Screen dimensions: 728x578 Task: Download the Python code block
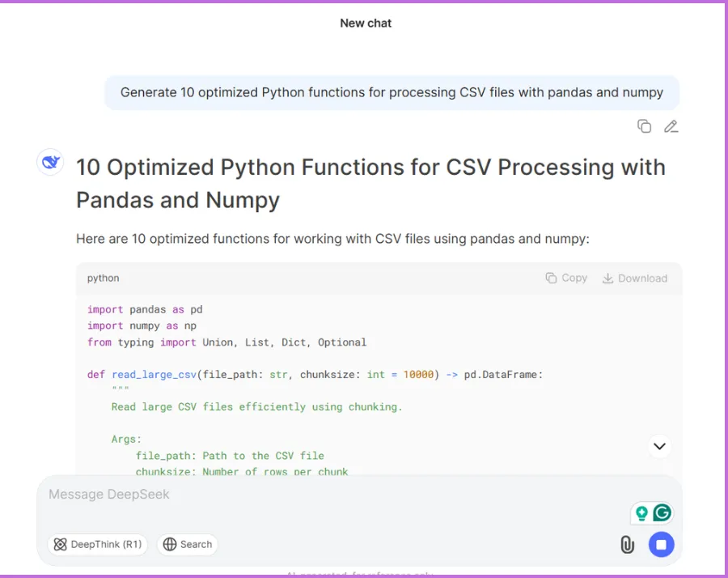[x=635, y=278]
